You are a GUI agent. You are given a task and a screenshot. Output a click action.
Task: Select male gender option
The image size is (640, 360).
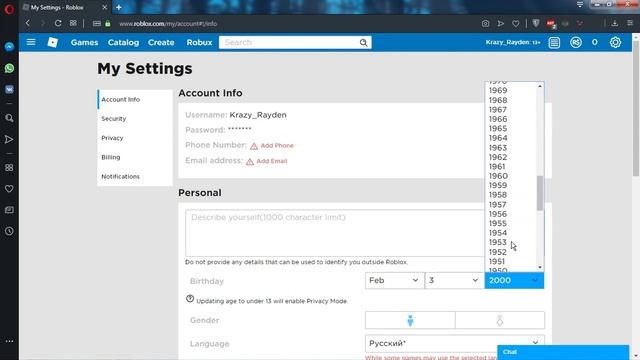tap(410, 320)
